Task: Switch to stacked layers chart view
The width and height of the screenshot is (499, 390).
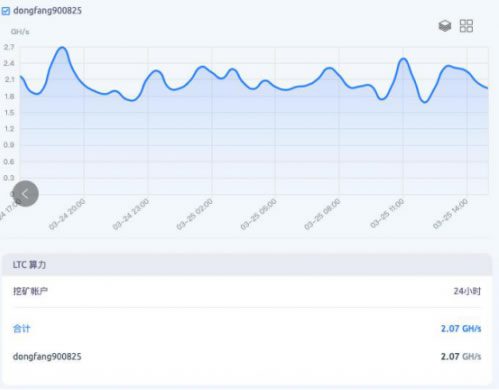Action: 445,26
